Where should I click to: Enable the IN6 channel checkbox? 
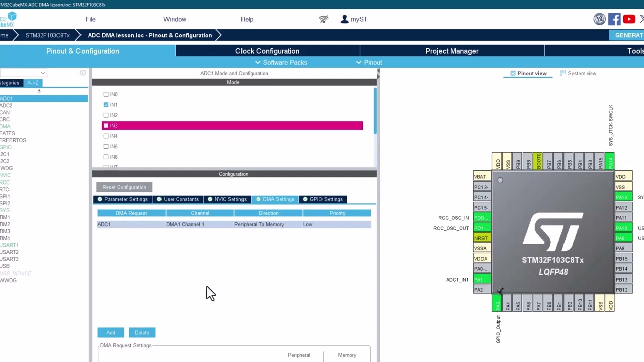(106, 157)
